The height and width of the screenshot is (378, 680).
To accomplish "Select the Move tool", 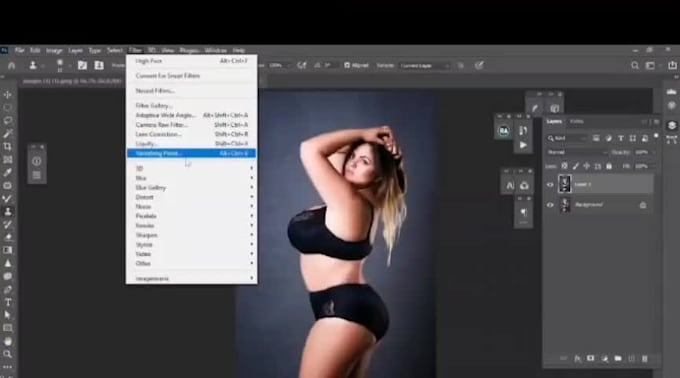I will click(7, 94).
